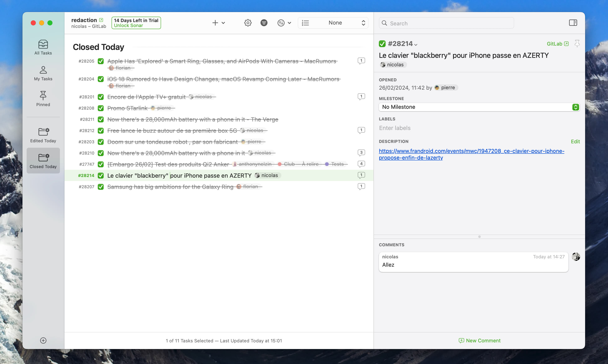Image resolution: width=608 pixels, height=364 pixels.
Task: Open project settings gear
Action: point(248,23)
